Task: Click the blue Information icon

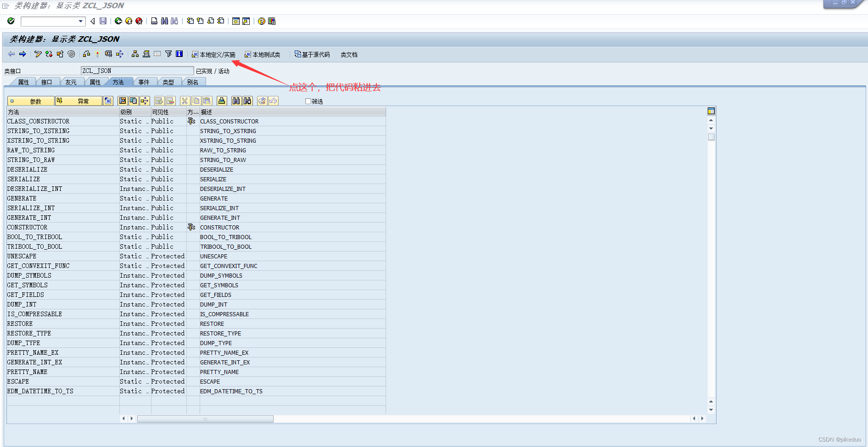Action: (179, 54)
